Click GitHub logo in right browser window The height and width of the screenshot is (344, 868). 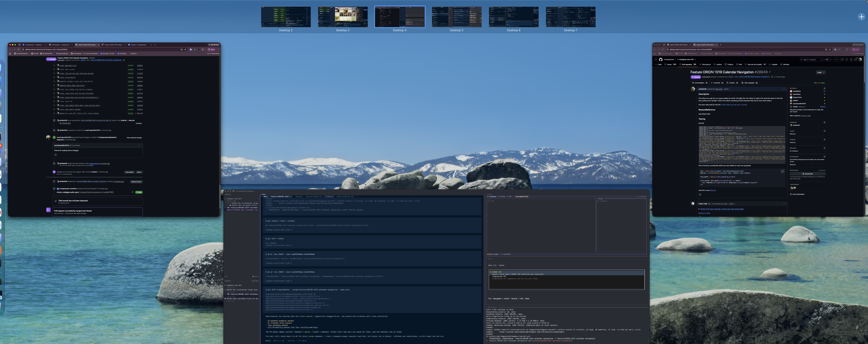[661, 60]
